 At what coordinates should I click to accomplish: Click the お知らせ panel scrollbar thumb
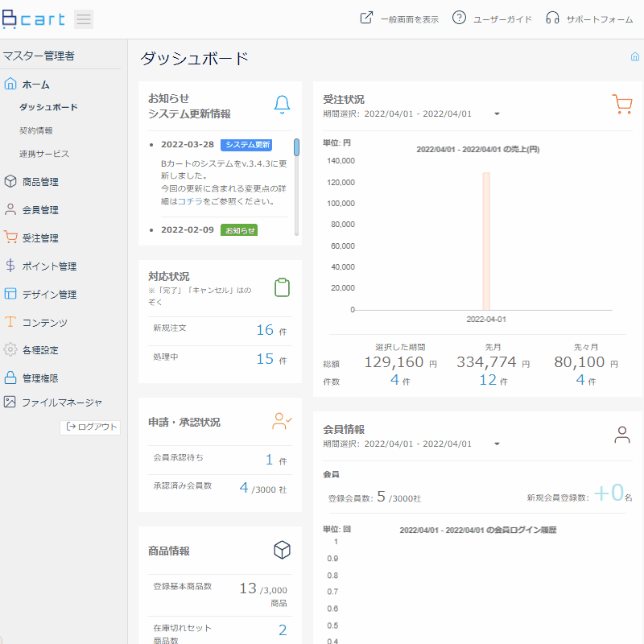[x=296, y=147]
